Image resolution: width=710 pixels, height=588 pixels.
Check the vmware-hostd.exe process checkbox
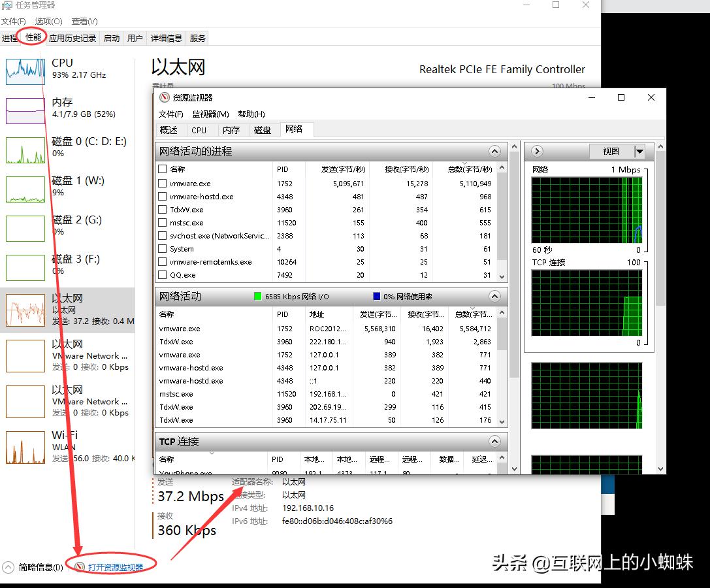tap(163, 197)
